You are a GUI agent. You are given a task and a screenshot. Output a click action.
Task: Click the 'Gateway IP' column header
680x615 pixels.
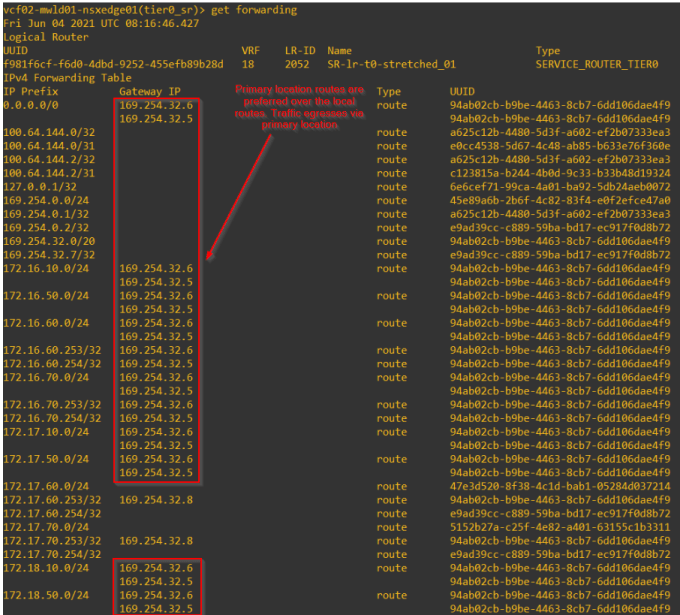point(150,92)
